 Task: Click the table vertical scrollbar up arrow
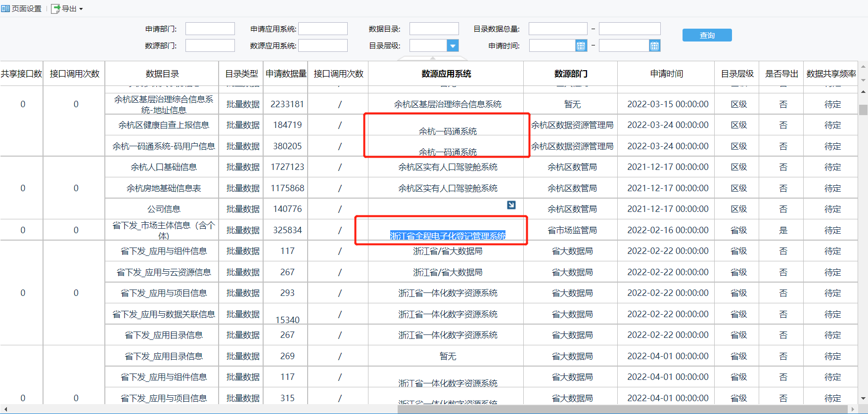[863, 92]
